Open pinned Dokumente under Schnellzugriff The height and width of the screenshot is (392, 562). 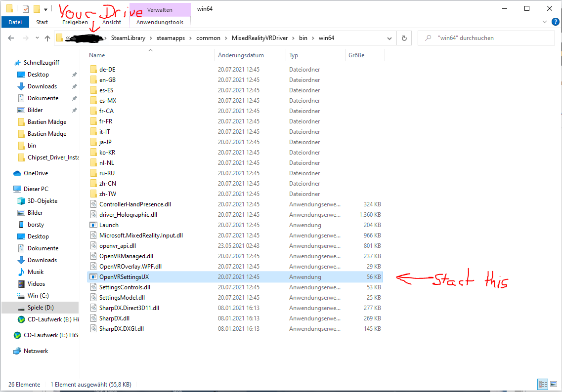(43, 98)
